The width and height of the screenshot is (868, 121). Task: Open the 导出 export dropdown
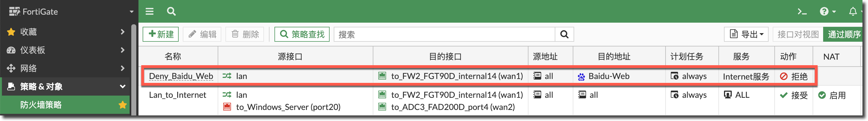point(746,34)
